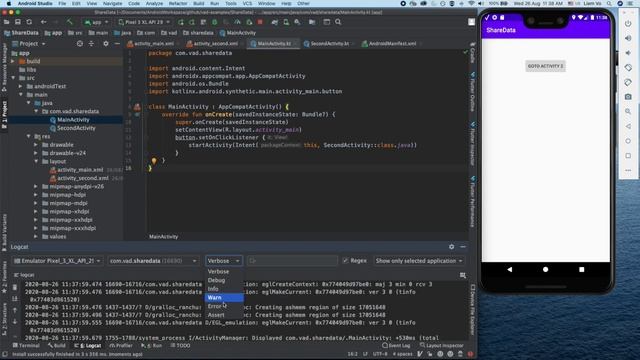The height and width of the screenshot is (360, 640).
Task: Open the Build tool window tab
Action: click(x=57, y=345)
